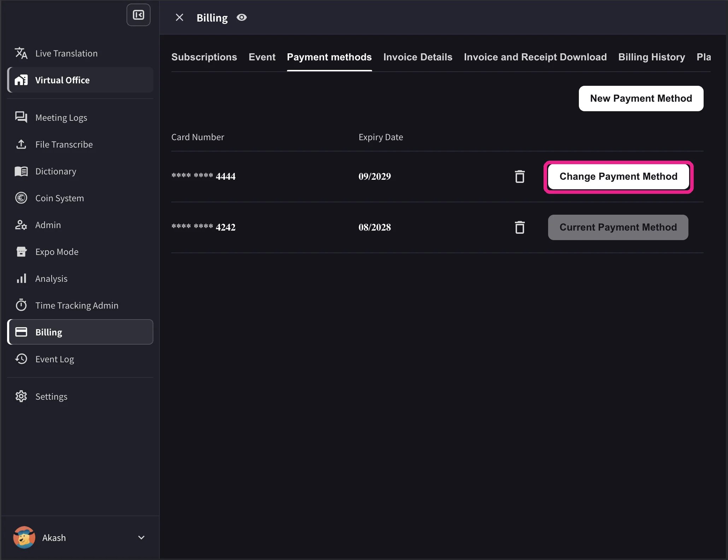
Task: Open the Coin System icon
Action: 21,198
